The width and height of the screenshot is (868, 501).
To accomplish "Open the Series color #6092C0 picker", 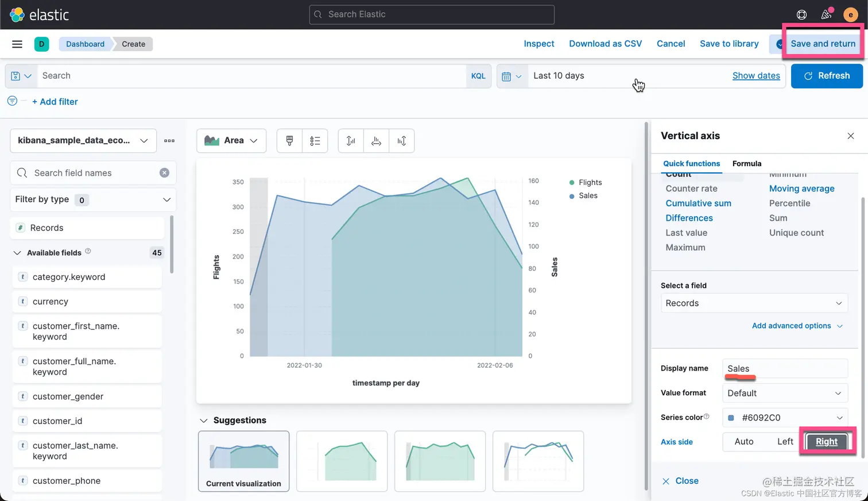I will pos(784,418).
